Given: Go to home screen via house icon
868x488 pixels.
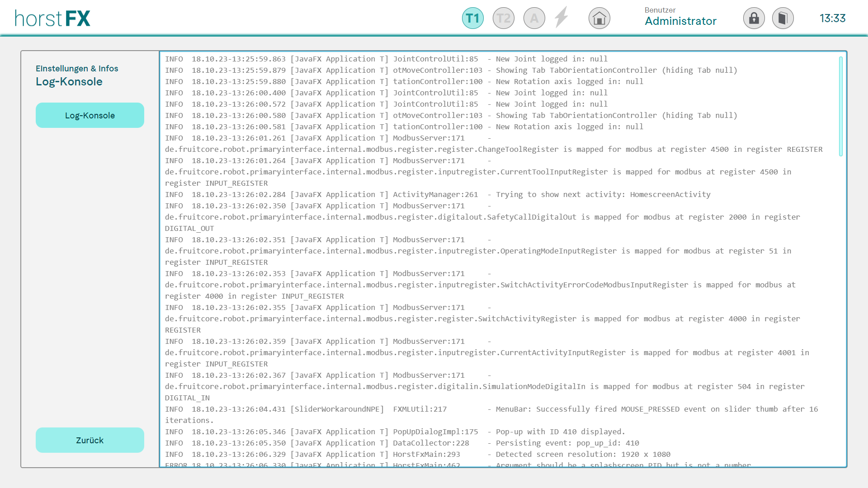Looking at the screenshot, I should click(599, 19).
